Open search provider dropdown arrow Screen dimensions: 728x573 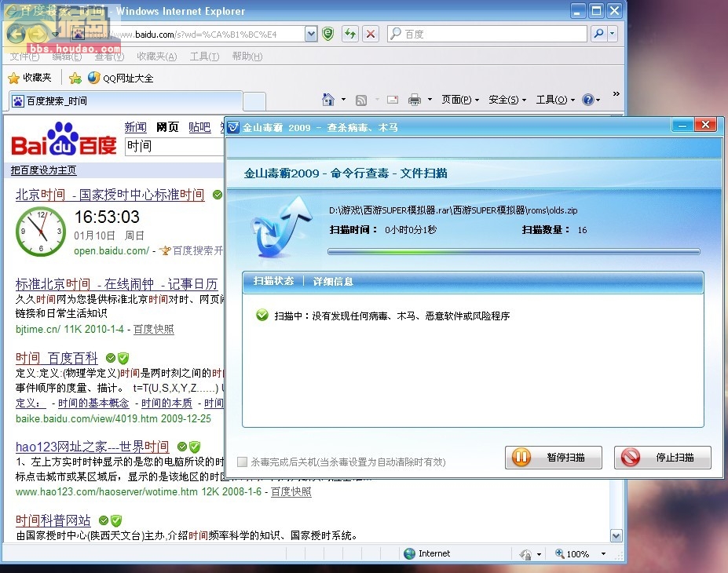point(613,34)
